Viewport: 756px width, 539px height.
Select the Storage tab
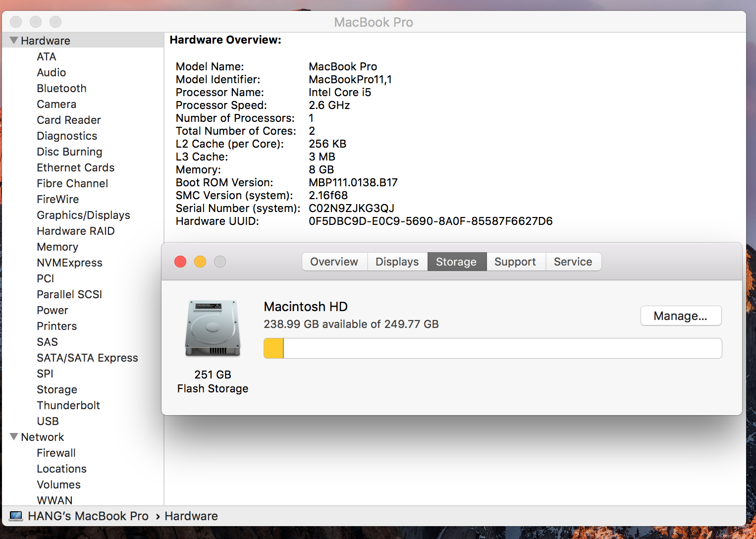tap(456, 262)
